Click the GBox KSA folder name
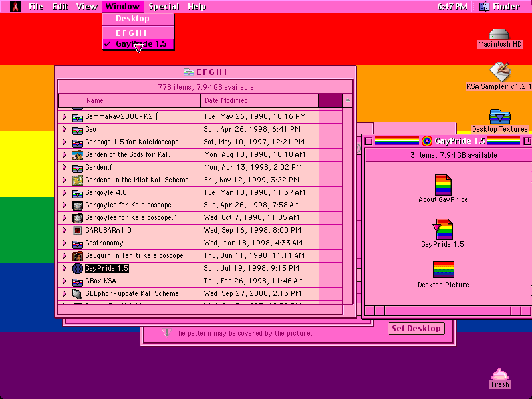Viewport: 532px width, 399px height. click(100, 281)
